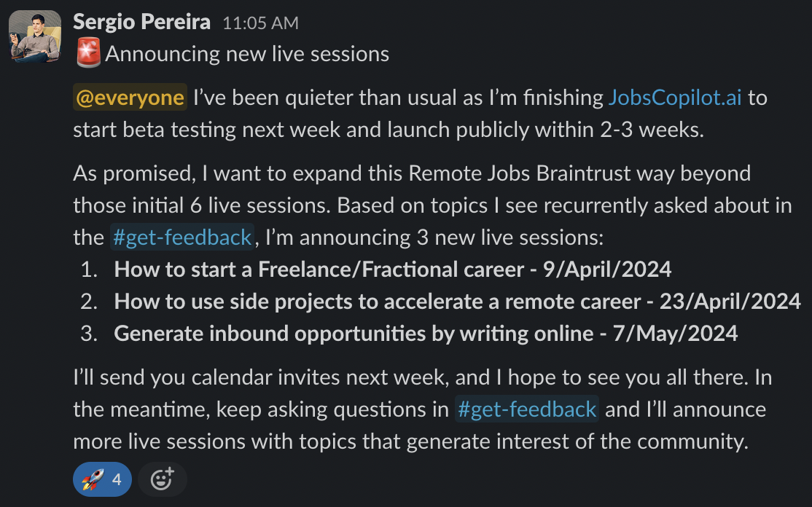Click the 9/April/2024 session date
The width and height of the screenshot is (812, 507).
tap(607, 269)
